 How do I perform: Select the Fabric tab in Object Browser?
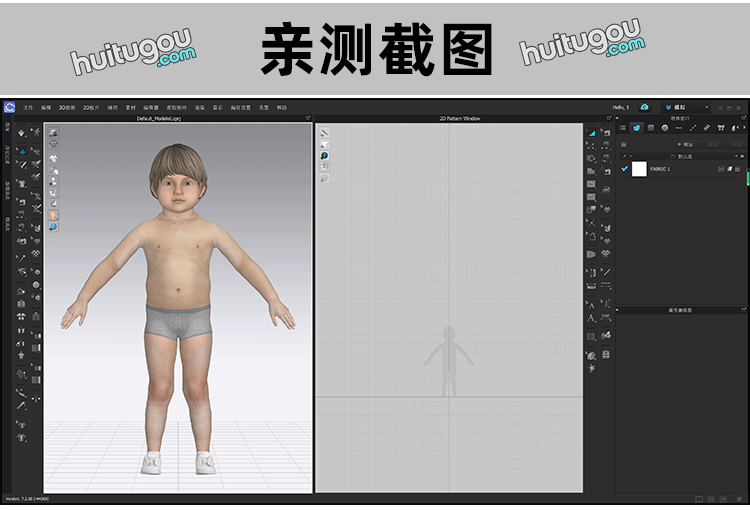635,128
